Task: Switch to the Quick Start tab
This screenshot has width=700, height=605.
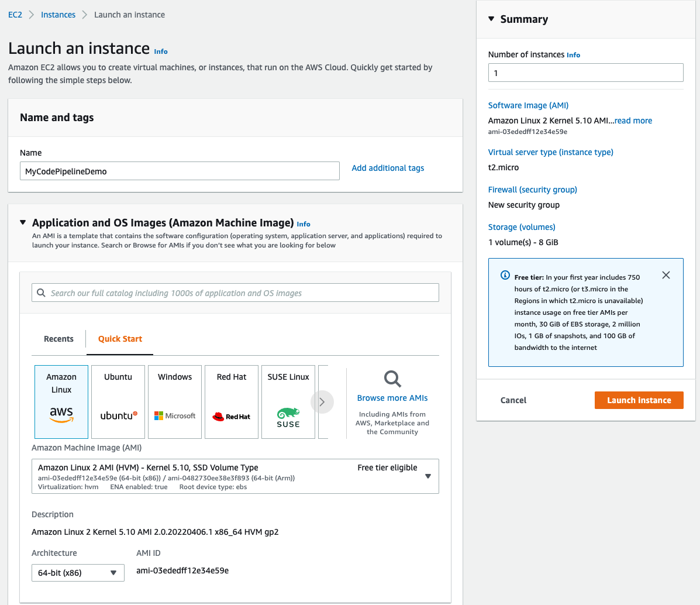Action: pos(120,339)
